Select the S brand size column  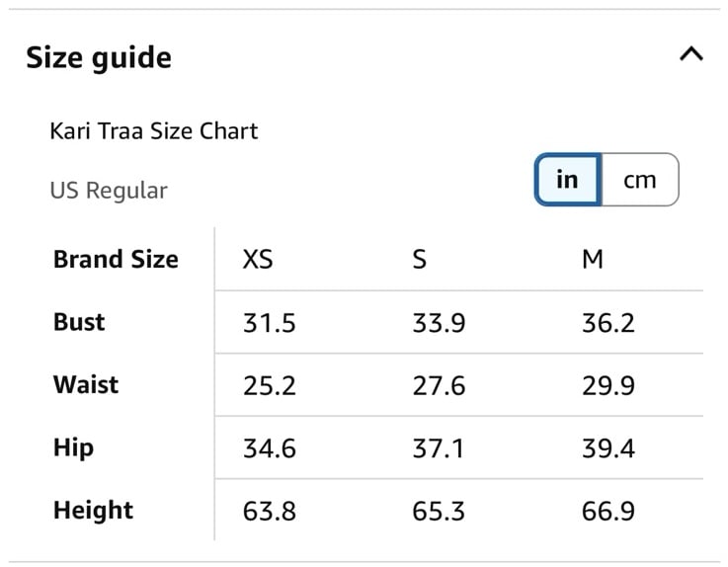[x=419, y=259]
